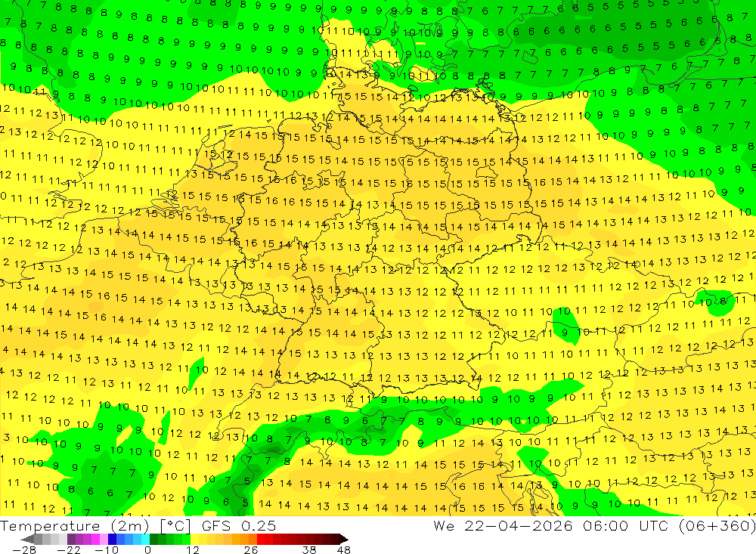Image resolution: width=756 pixels, height=554 pixels.
Task: Click the "26" legend label
Action: point(251,550)
